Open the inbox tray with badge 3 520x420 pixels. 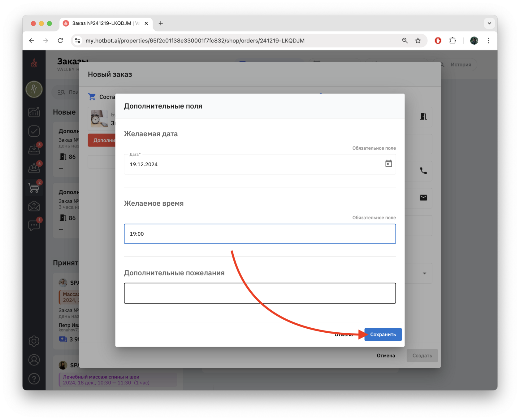(34, 149)
